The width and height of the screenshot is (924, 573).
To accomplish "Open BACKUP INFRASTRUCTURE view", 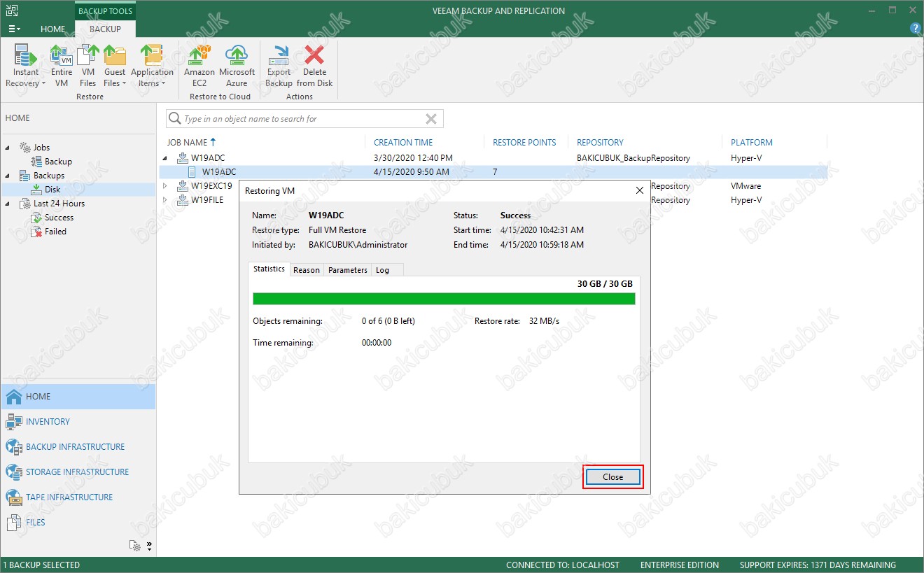I will (x=78, y=447).
